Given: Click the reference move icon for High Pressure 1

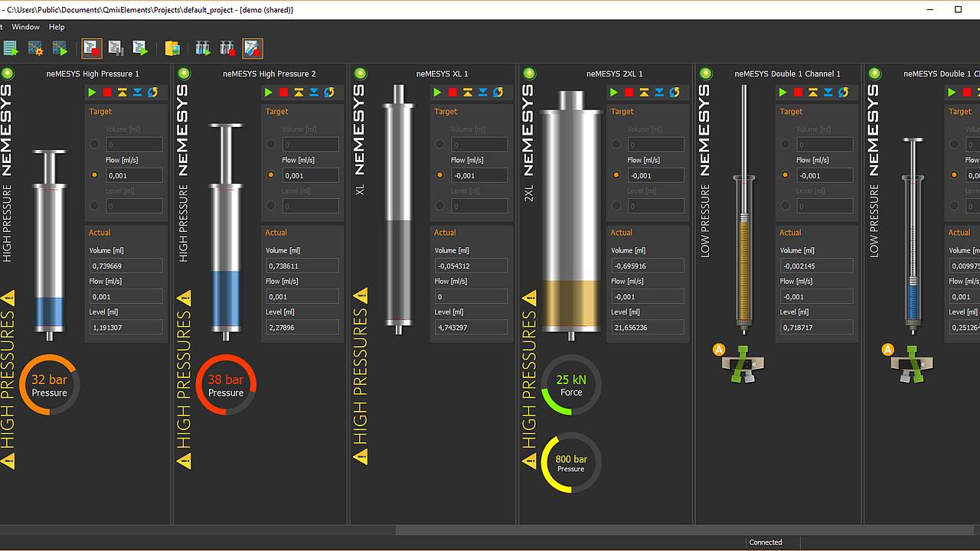Looking at the screenshot, I should [x=153, y=93].
